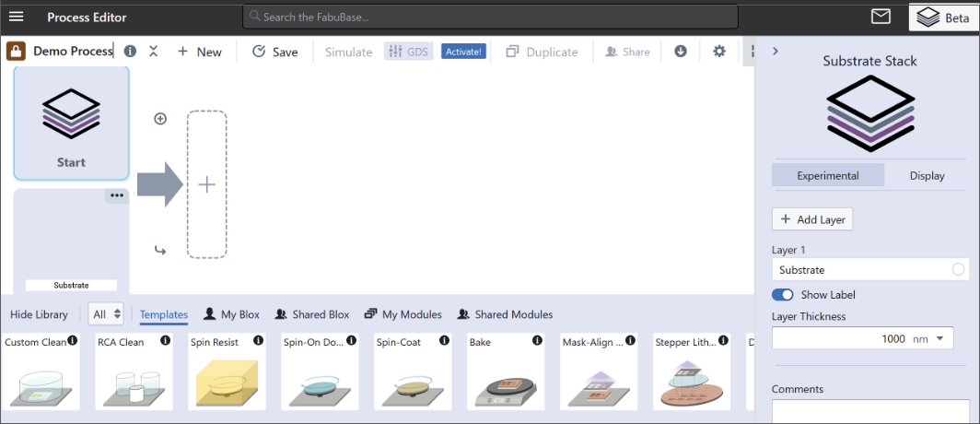Show info for Bake
The height and width of the screenshot is (424, 980).
pos(537,341)
